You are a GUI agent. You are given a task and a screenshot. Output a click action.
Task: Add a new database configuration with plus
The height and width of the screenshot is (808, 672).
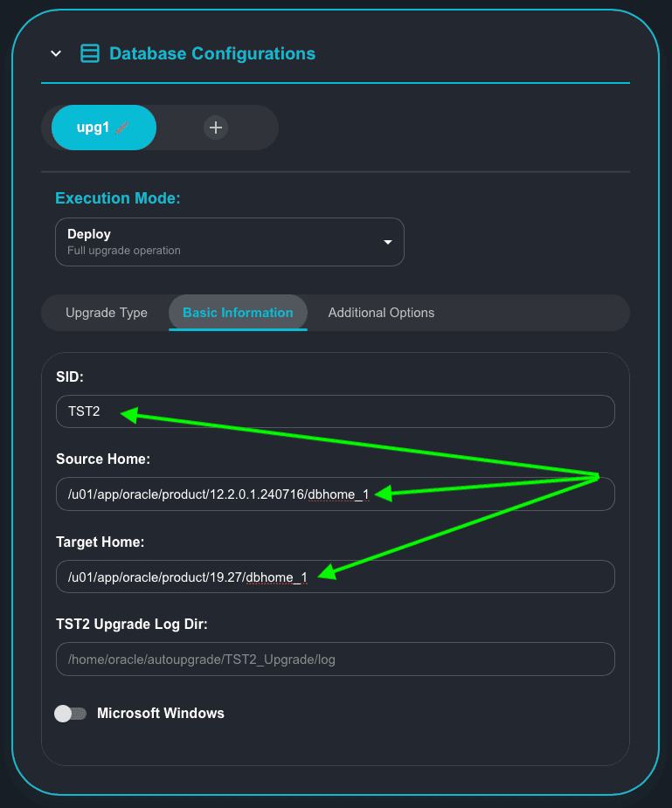pos(216,128)
